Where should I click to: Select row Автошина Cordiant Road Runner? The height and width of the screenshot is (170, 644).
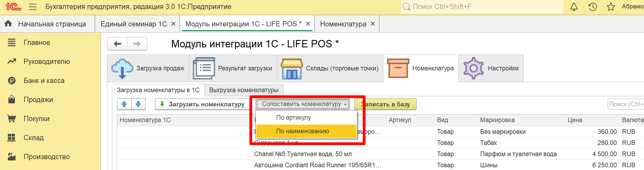coord(318,165)
